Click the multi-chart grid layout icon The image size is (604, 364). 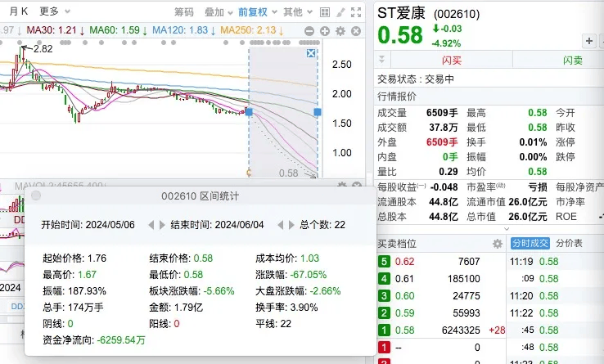pos(325,13)
